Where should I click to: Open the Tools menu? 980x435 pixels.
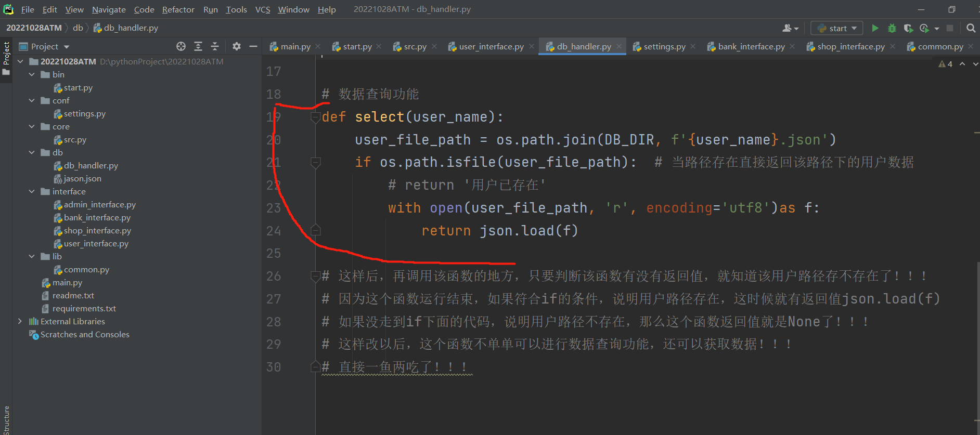pyautogui.click(x=236, y=9)
